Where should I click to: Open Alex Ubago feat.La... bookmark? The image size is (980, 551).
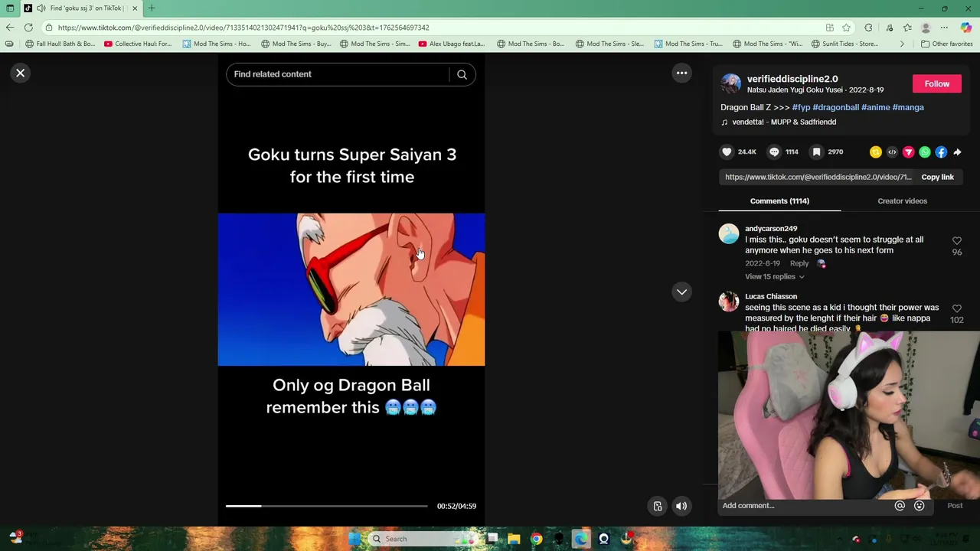pyautogui.click(x=451, y=44)
